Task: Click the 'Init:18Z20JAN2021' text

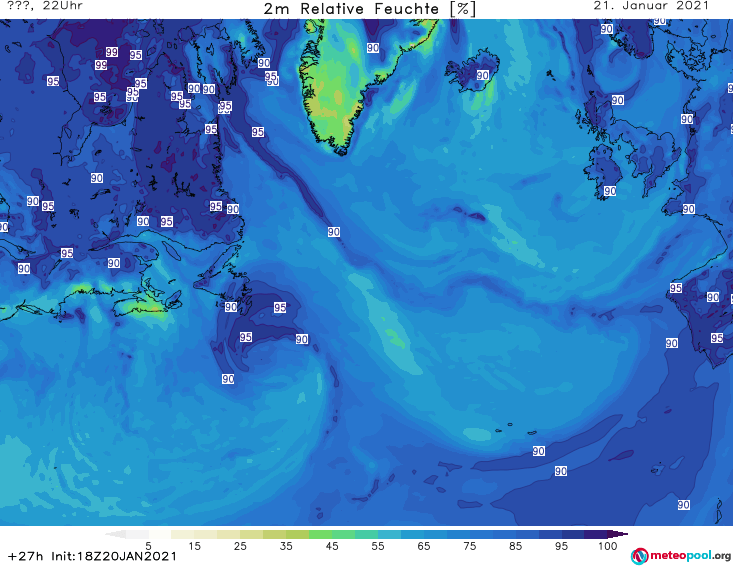Action: 114,556
